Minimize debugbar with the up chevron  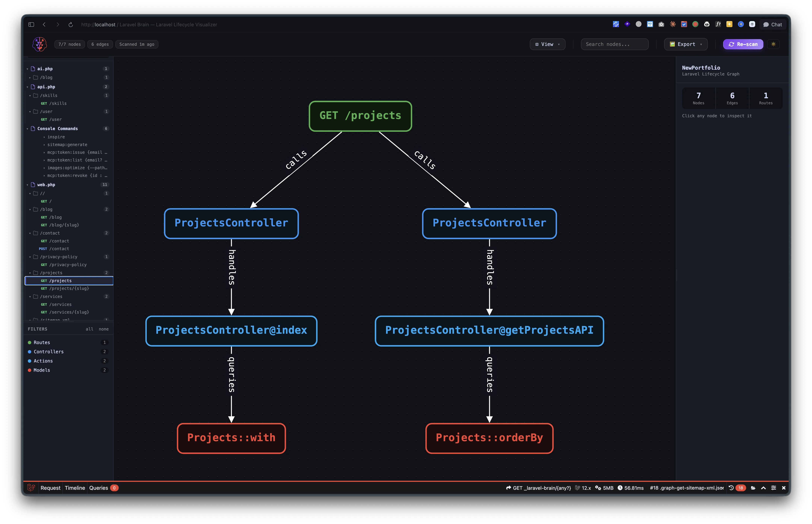(x=763, y=488)
